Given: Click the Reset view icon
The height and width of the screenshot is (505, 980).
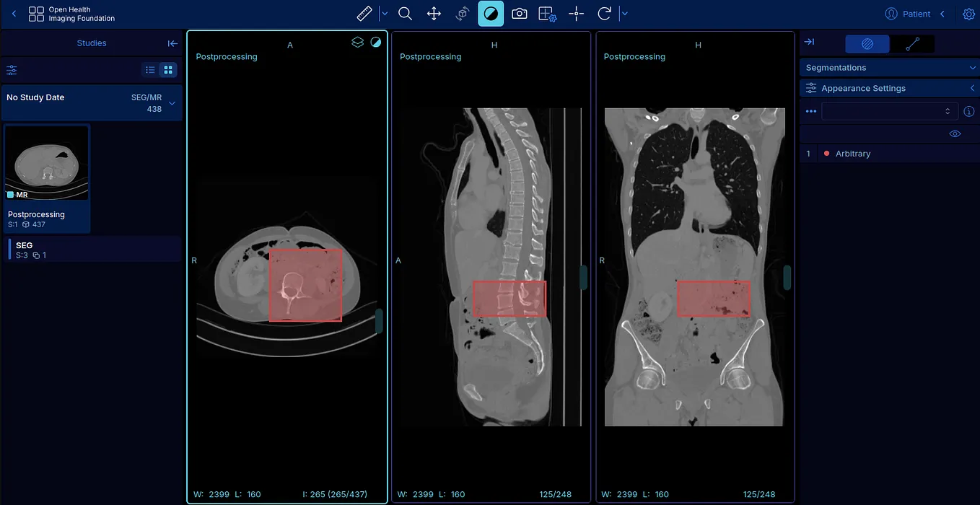Looking at the screenshot, I should pyautogui.click(x=604, y=13).
